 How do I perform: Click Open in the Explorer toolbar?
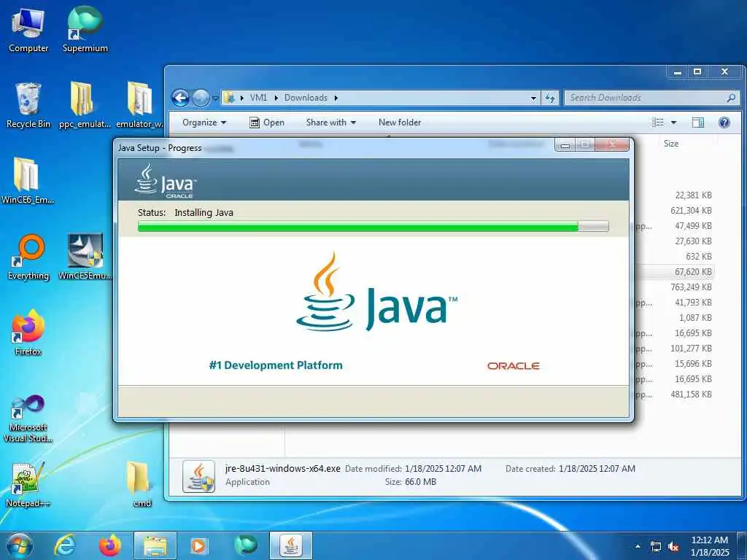pos(267,122)
